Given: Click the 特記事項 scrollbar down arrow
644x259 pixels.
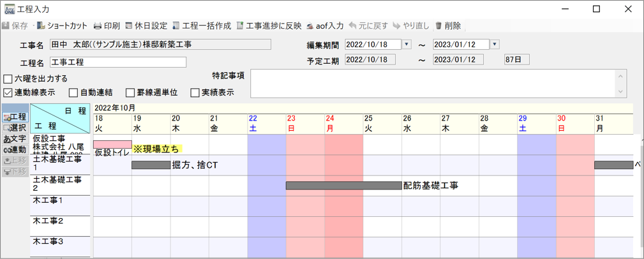Looking at the screenshot, I should coord(620,91).
